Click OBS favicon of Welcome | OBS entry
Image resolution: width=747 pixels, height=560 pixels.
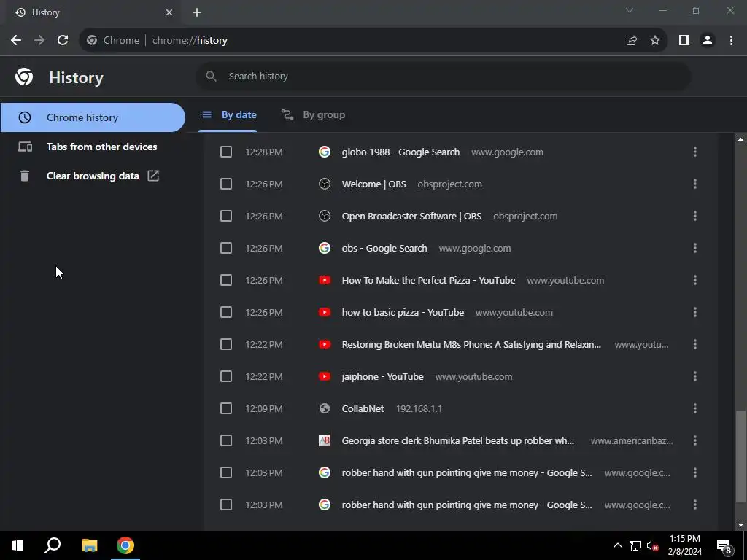tap(325, 184)
